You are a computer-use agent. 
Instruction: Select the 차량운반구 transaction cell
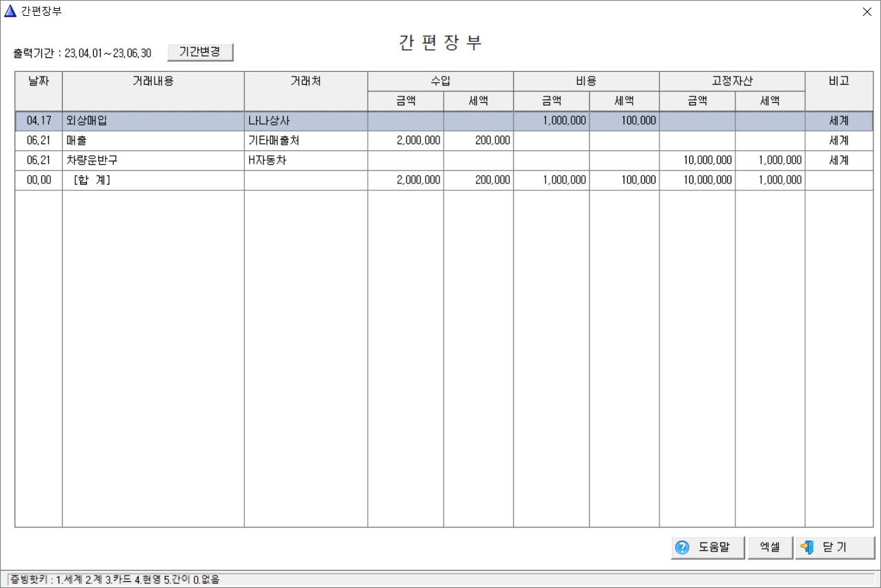[x=153, y=161]
